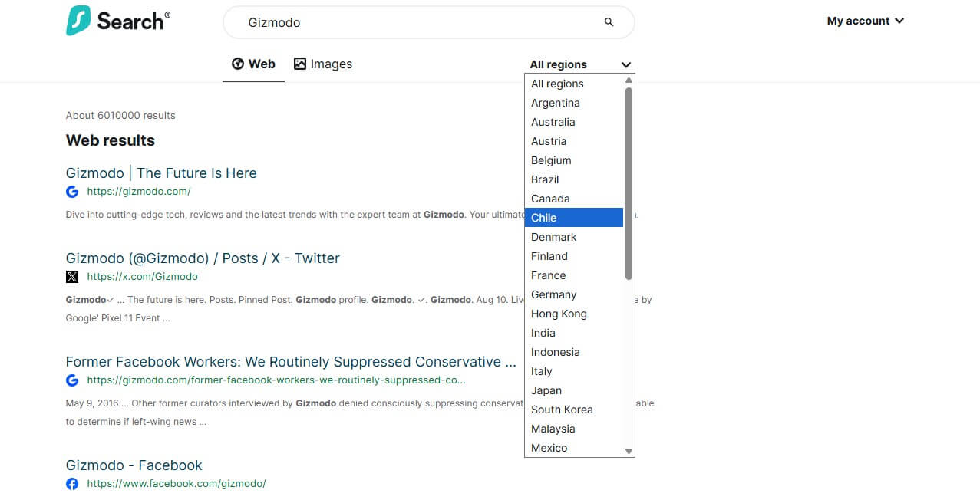Click the About 6010000 results text
Image resolution: width=980 pixels, height=500 pixels.
[x=120, y=116]
